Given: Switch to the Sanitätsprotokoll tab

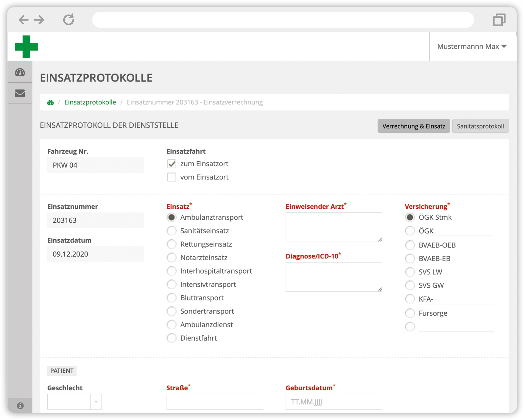Looking at the screenshot, I should [x=480, y=126].
